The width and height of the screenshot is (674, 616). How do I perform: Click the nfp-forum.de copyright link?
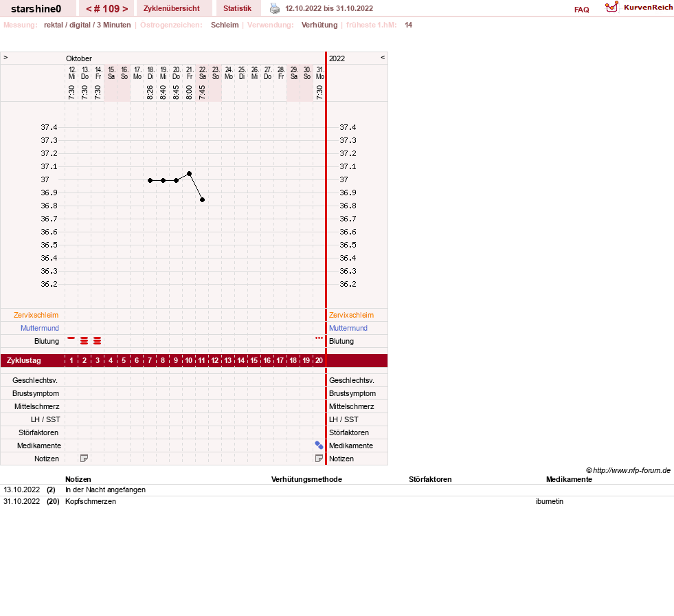click(x=628, y=470)
